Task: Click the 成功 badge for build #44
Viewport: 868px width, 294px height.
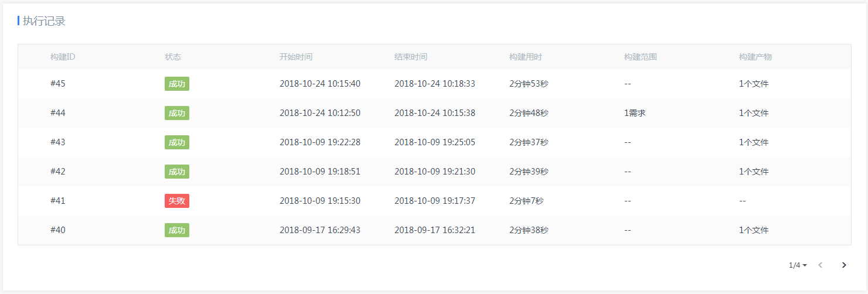Action: [x=177, y=113]
